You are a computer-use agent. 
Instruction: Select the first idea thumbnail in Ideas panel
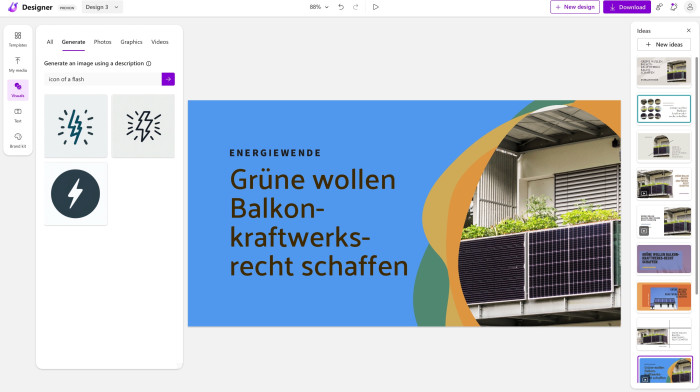point(664,71)
